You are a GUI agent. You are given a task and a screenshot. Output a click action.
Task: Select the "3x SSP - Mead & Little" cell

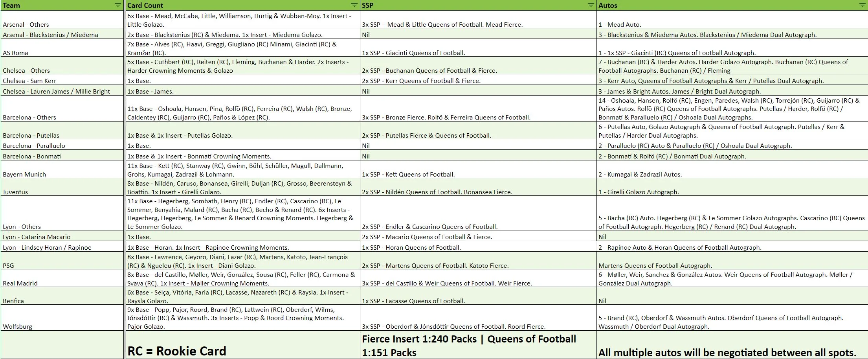click(478, 19)
